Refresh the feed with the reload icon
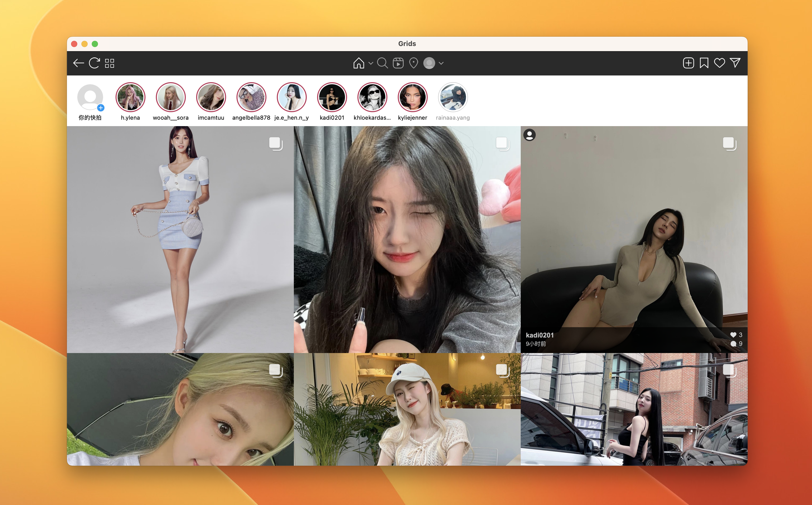Viewport: 812px width, 505px height. tap(94, 63)
